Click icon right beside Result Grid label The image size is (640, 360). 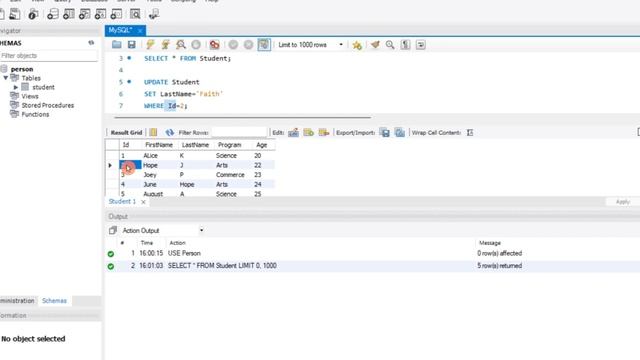click(153, 132)
